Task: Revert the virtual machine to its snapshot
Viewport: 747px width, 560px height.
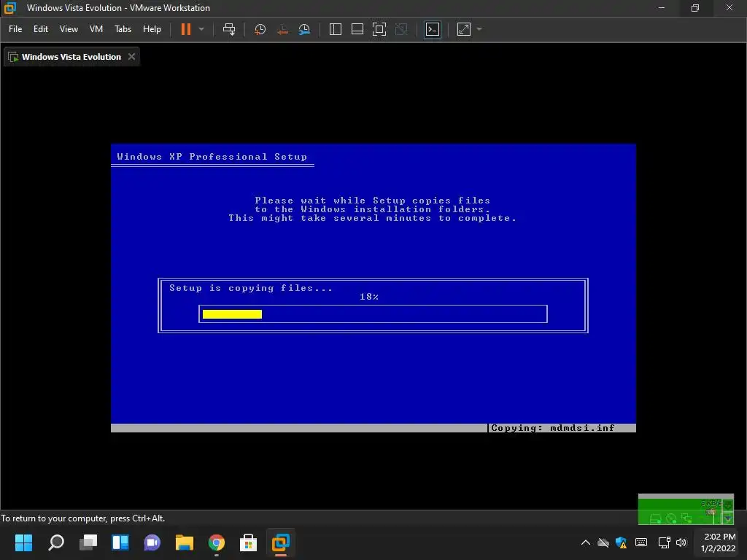Action: pyautogui.click(x=282, y=29)
